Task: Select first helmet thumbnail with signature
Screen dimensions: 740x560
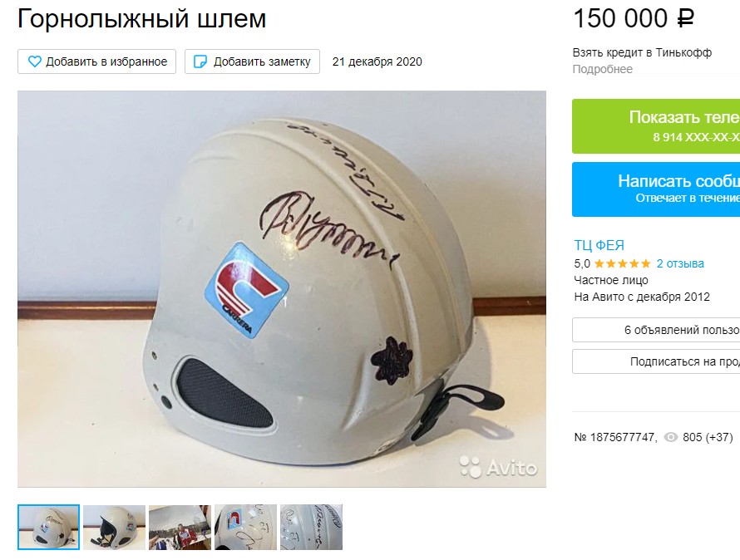Action: tap(48, 527)
